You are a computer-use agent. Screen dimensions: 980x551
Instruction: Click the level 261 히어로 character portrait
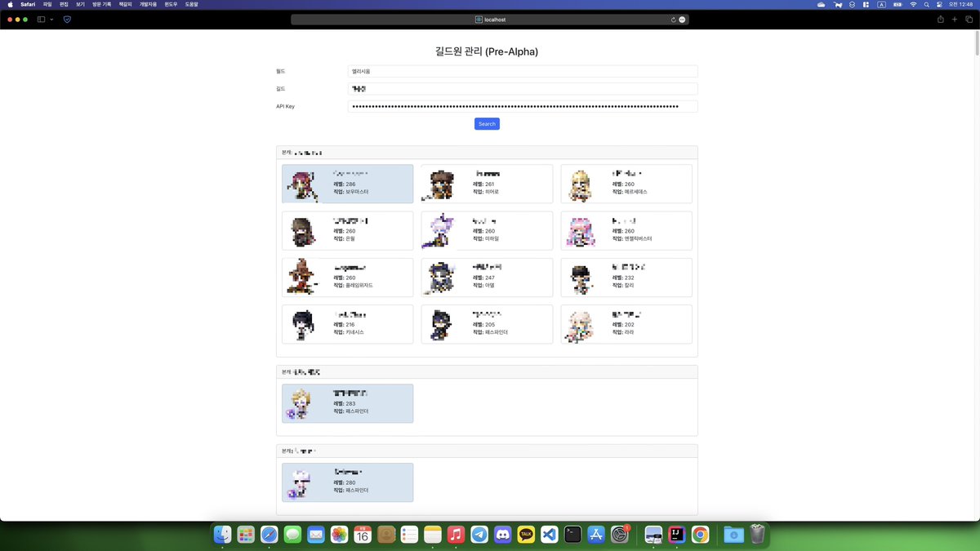441,184
